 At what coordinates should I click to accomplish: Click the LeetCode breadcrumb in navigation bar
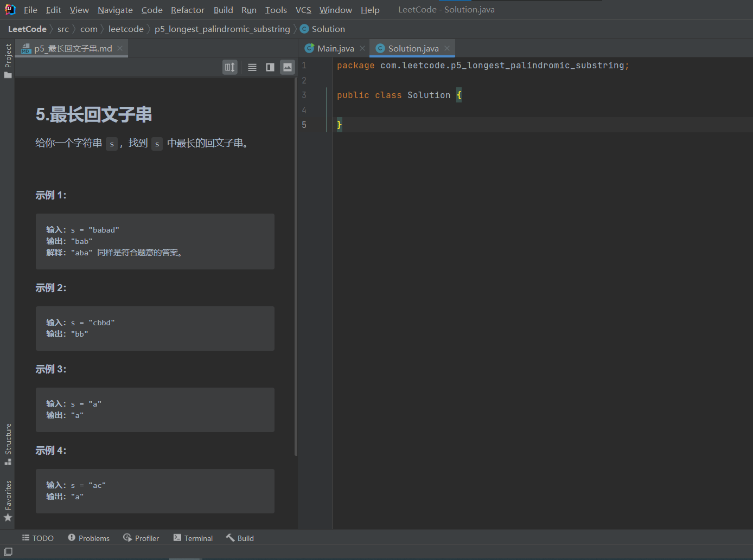pos(27,29)
